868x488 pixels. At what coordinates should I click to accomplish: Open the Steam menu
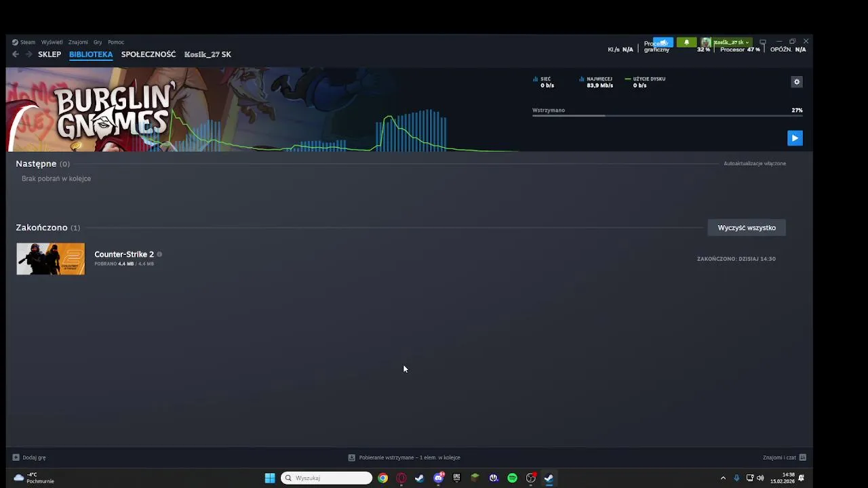tap(28, 42)
